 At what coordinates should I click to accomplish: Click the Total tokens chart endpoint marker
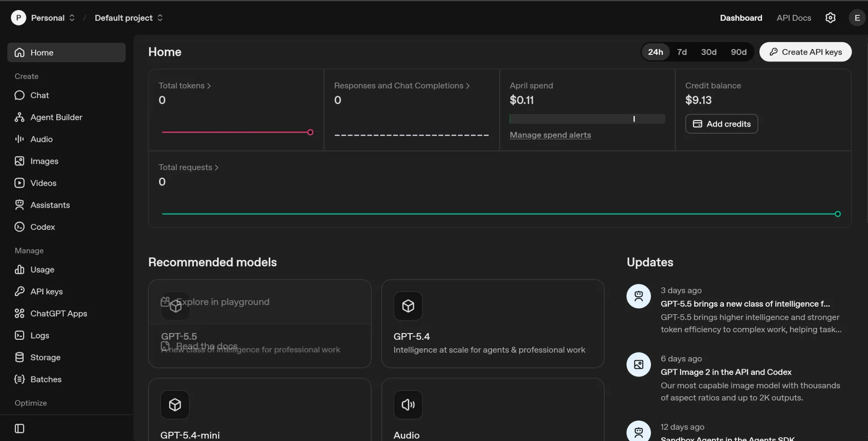[x=310, y=132]
